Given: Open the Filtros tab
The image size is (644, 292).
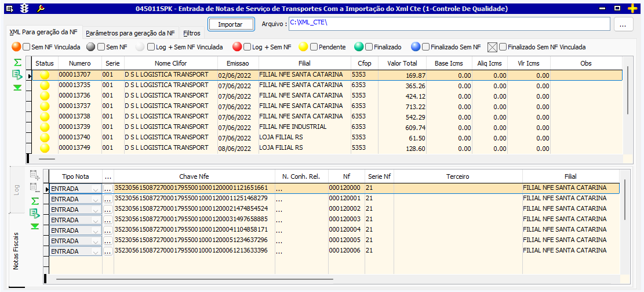Looking at the screenshot, I should tap(192, 33).
